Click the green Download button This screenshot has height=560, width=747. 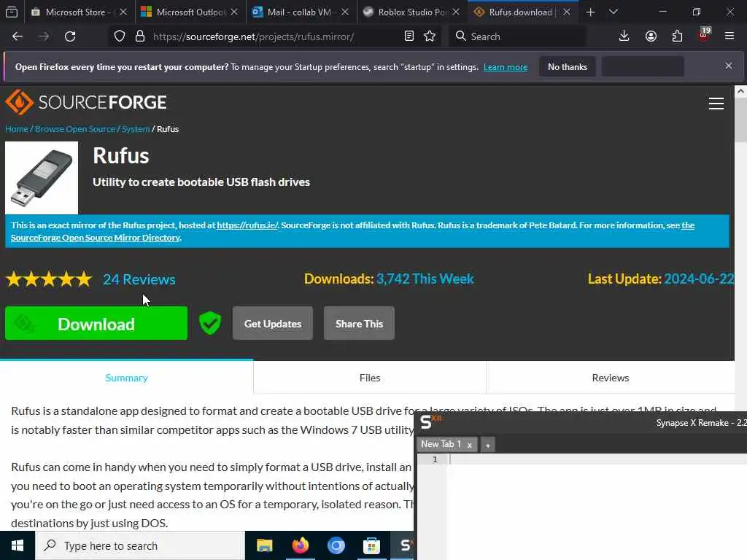tap(96, 323)
